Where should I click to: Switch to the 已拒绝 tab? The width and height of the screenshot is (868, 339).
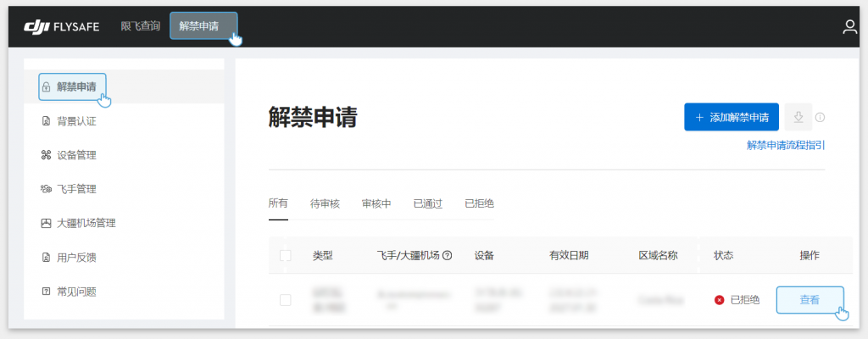[480, 203]
